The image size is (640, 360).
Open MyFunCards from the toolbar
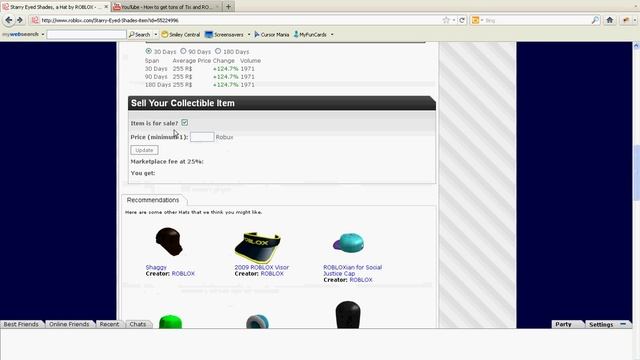pos(310,35)
